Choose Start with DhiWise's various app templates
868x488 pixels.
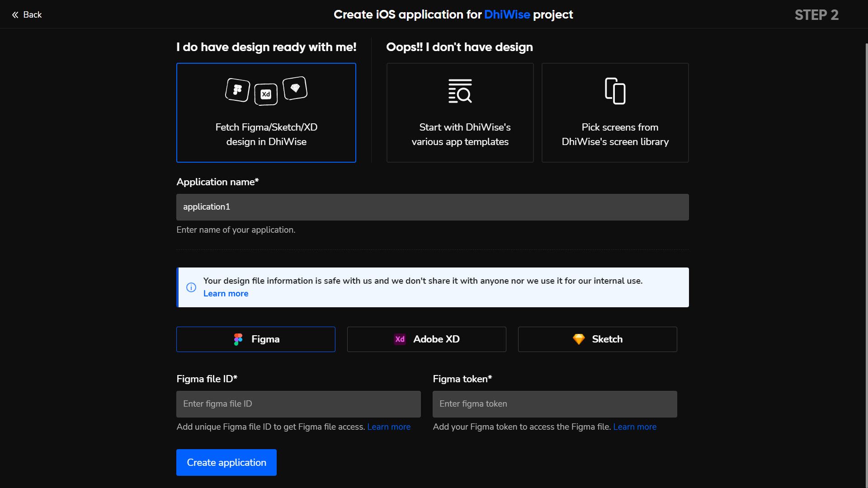[x=460, y=134]
